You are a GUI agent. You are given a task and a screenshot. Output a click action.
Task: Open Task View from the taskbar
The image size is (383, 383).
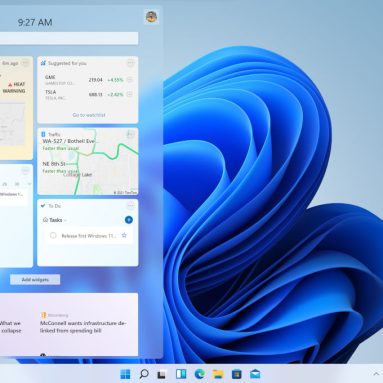pos(162,374)
